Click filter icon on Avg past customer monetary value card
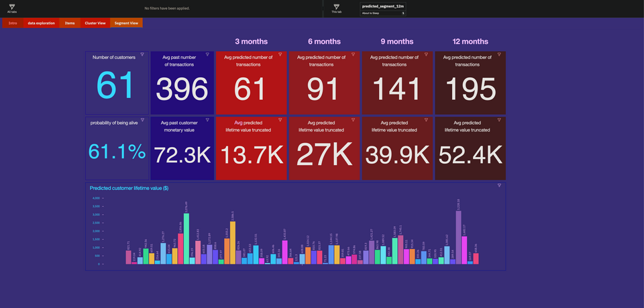The image size is (644, 308). tap(207, 119)
